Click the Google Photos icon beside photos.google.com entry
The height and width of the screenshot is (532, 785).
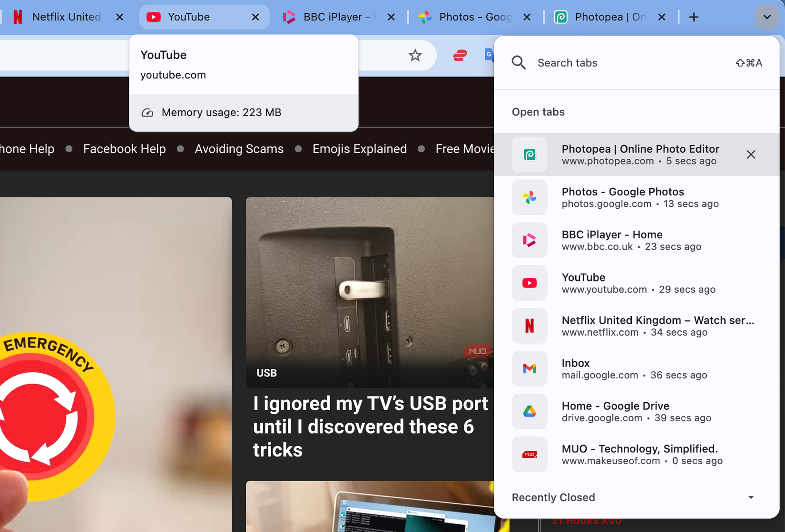[529, 197]
